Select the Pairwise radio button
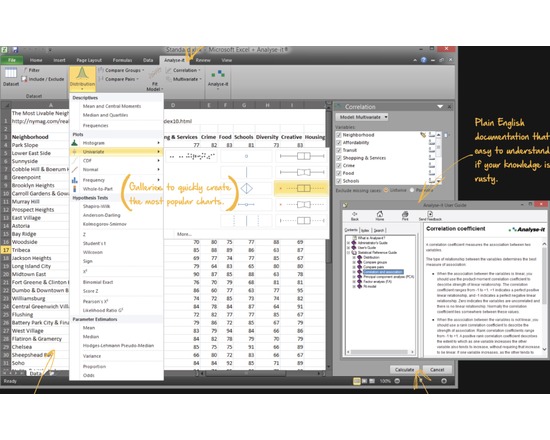550x440 pixels. [412, 190]
